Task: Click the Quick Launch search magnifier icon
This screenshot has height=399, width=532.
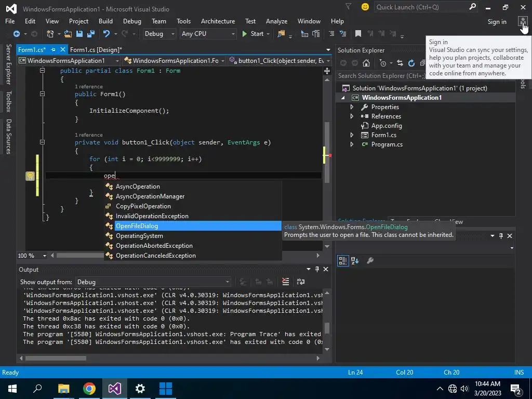Action: (472, 7)
